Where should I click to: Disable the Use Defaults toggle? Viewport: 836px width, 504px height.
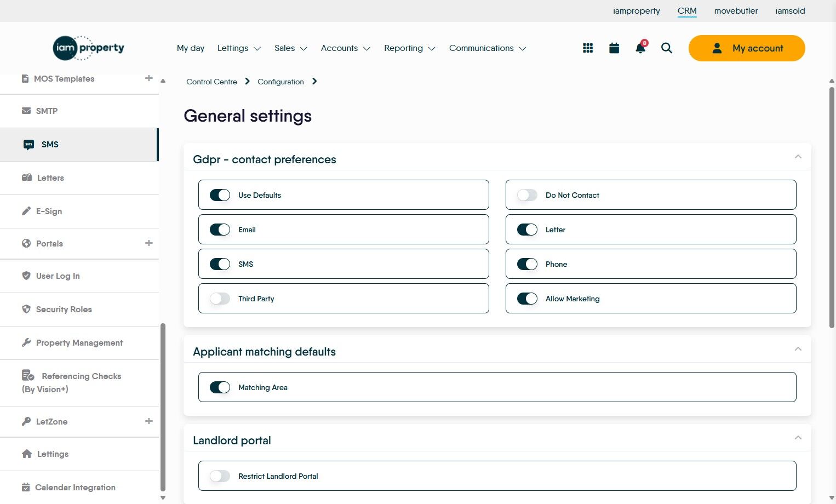(220, 195)
